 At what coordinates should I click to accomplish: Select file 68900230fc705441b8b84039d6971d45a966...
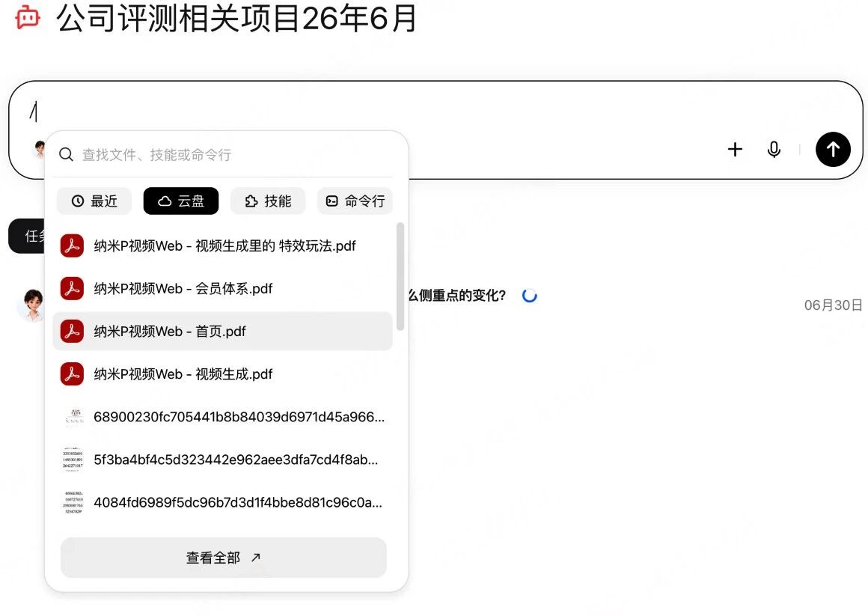point(222,417)
